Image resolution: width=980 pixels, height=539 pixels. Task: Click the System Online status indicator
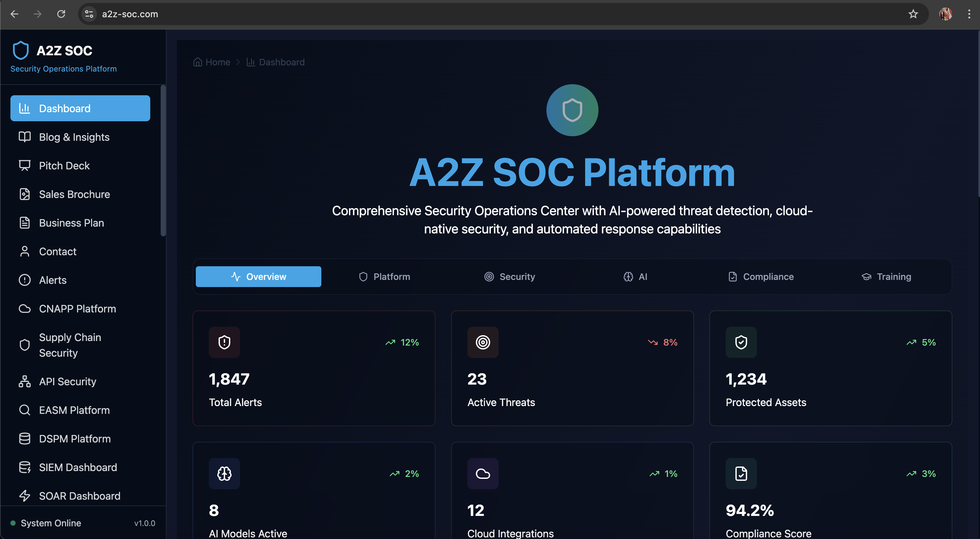coord(46,523)
